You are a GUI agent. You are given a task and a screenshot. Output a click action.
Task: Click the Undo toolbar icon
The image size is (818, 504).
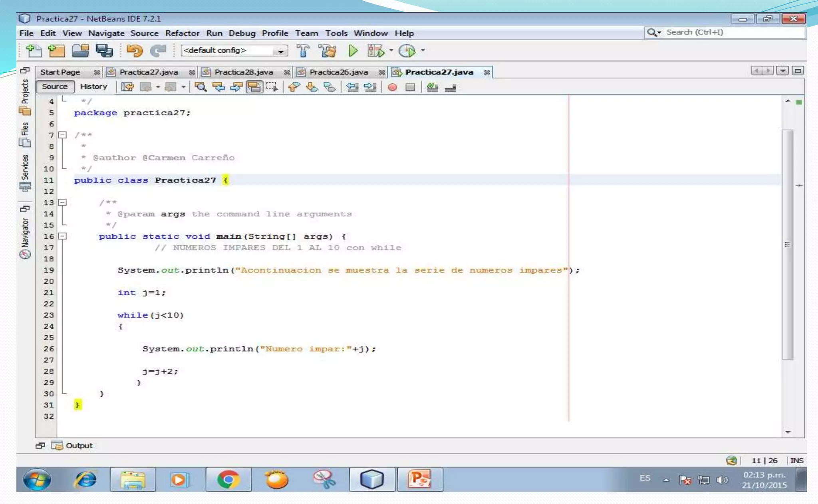[x=134, y=51]
